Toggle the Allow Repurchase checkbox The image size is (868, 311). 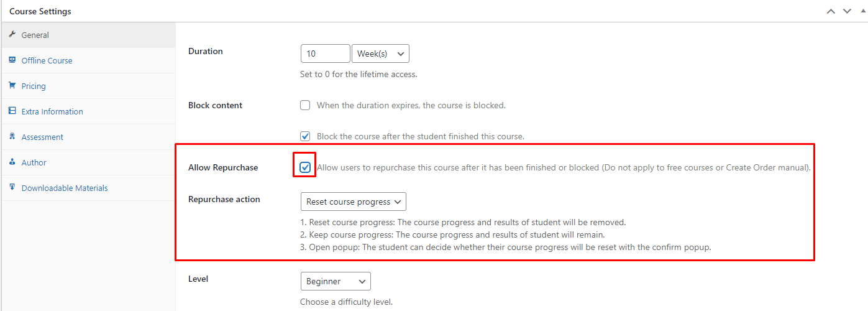click(305, 167)
